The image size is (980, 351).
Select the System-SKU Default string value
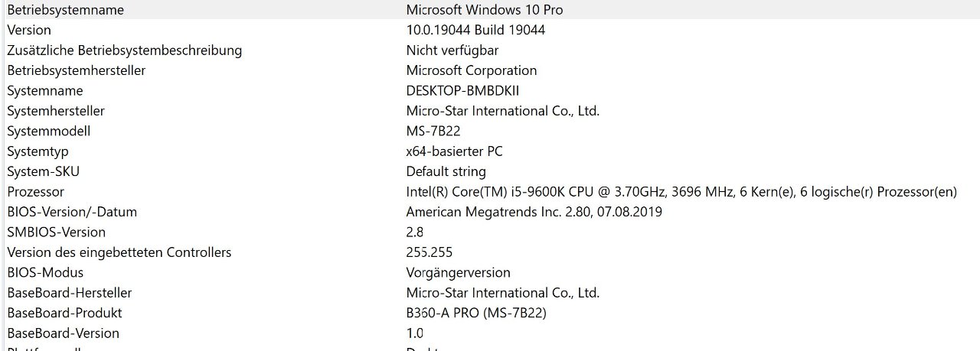click(x=446, y=171)
